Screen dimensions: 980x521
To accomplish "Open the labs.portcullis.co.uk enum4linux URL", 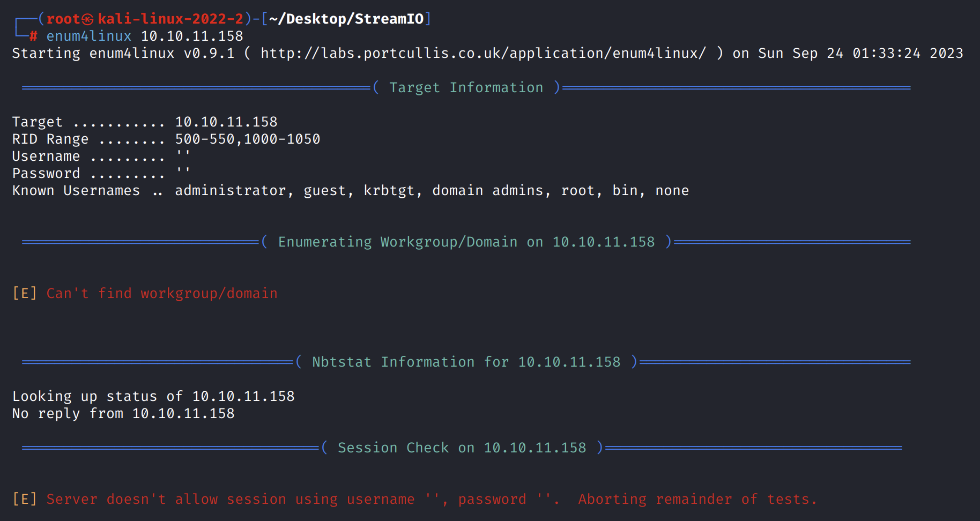I will pos(483,53).
